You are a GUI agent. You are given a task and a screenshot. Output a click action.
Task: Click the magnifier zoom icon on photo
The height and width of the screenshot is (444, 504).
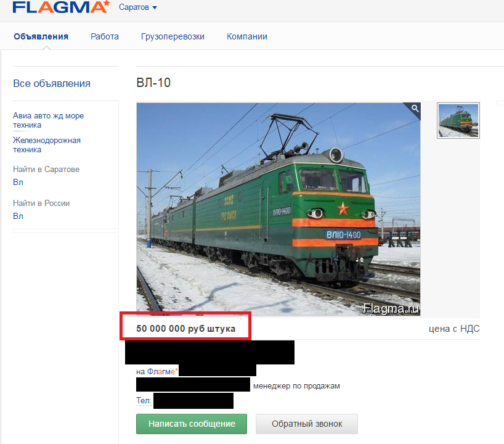(x=415, y=109)
